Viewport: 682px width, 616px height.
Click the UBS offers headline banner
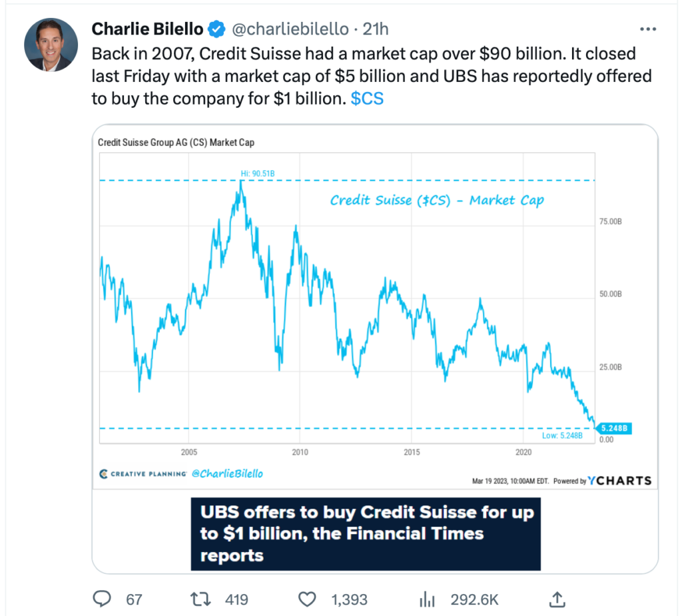(366, 534)
